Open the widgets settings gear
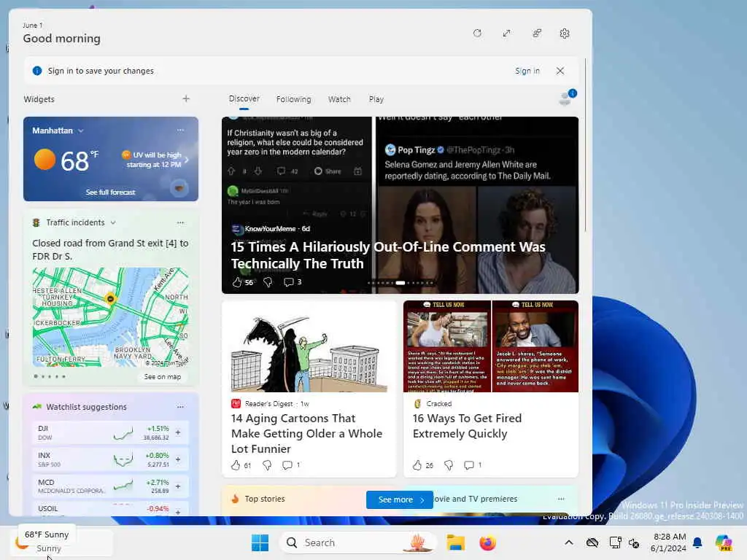747x560 pixels. point(565,34)
